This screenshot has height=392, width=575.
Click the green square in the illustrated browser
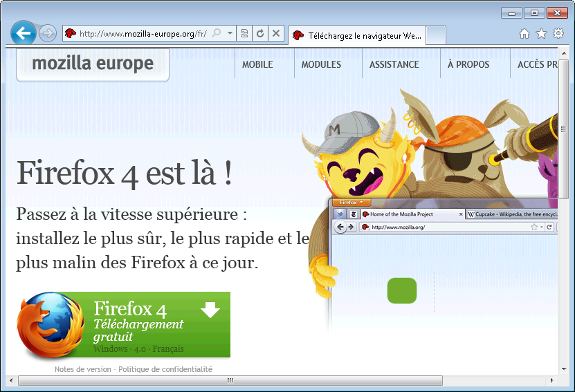click(x=402, y=290)
